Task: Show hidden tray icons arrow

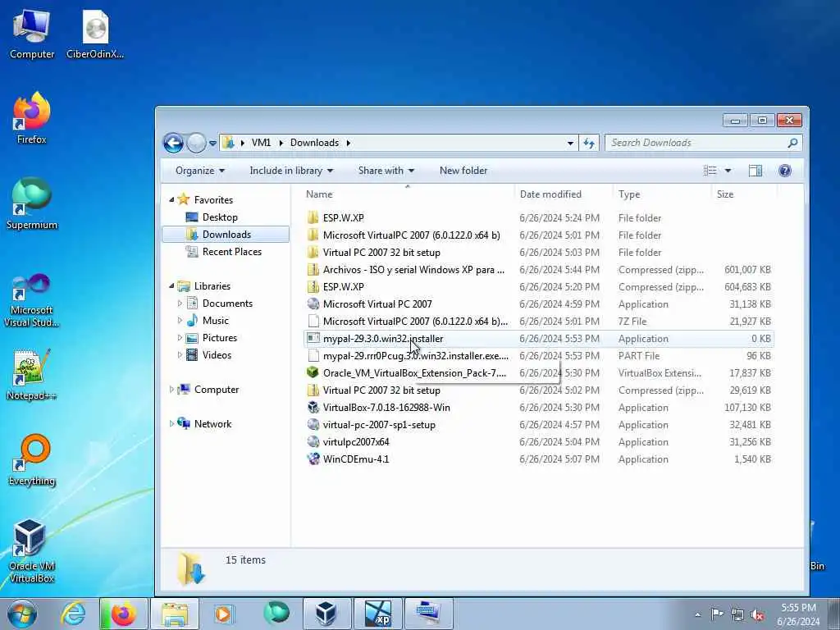Action: [697, 615]
